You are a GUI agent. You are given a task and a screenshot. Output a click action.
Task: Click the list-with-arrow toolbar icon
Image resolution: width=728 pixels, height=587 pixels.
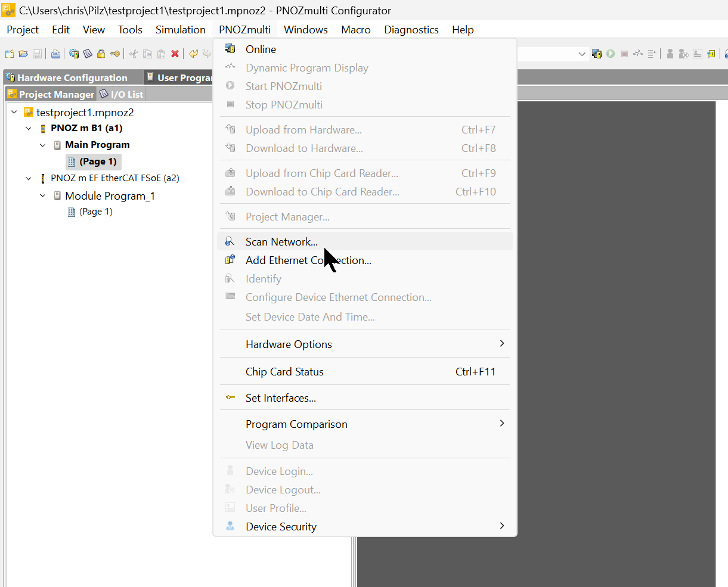[x=652, y=54]
